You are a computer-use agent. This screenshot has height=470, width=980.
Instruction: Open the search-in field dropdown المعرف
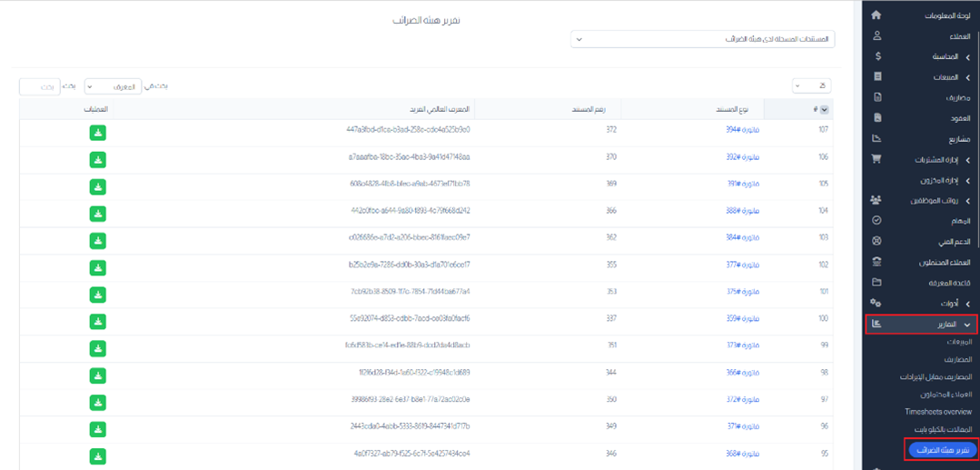point(113,87)
